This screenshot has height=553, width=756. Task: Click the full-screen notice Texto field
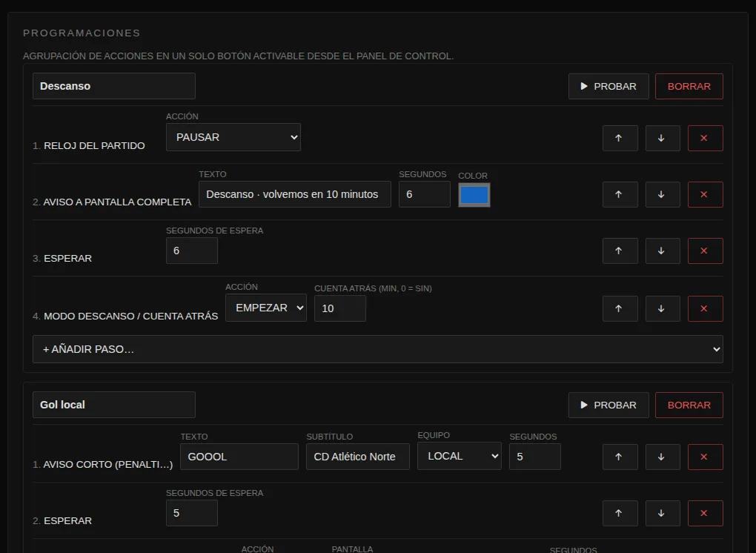(294, 194)
